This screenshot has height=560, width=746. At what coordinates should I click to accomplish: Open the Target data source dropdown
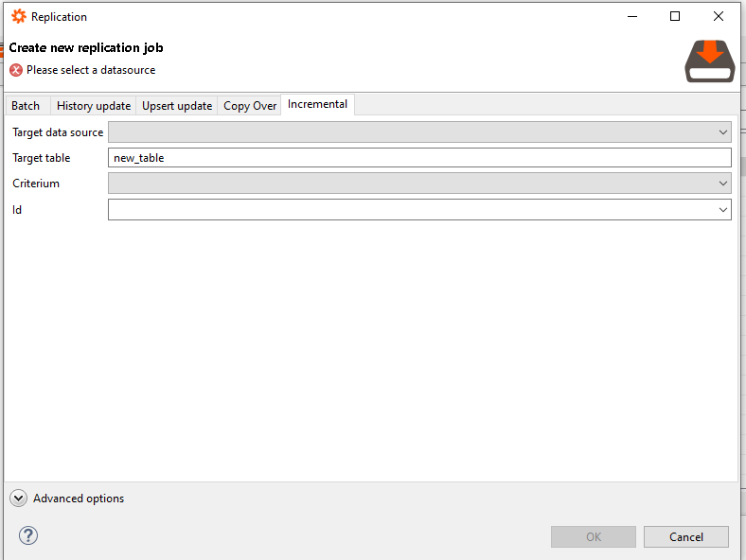point(419,132)
